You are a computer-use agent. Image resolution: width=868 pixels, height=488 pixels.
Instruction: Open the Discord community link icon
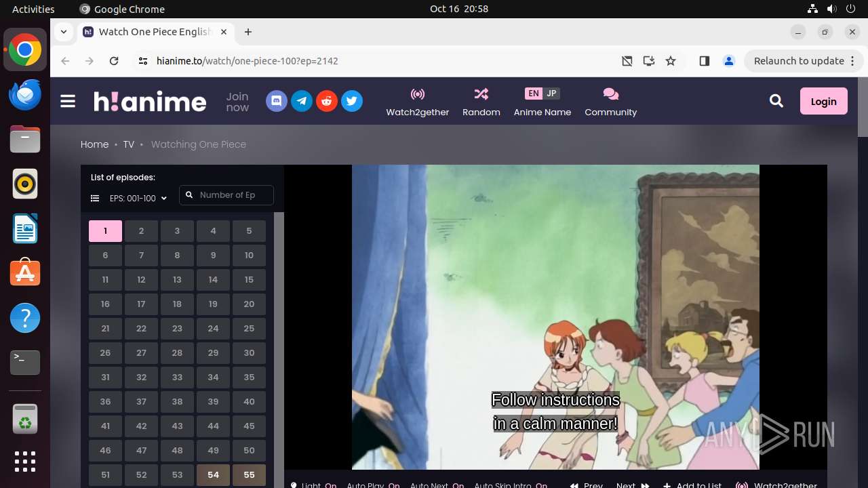point(277,102)
